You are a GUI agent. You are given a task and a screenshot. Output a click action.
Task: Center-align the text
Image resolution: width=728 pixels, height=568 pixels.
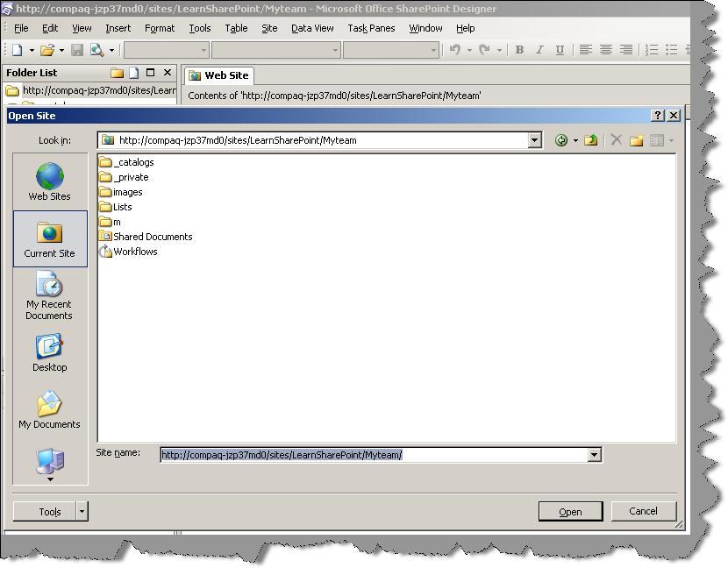coord(606,50)
